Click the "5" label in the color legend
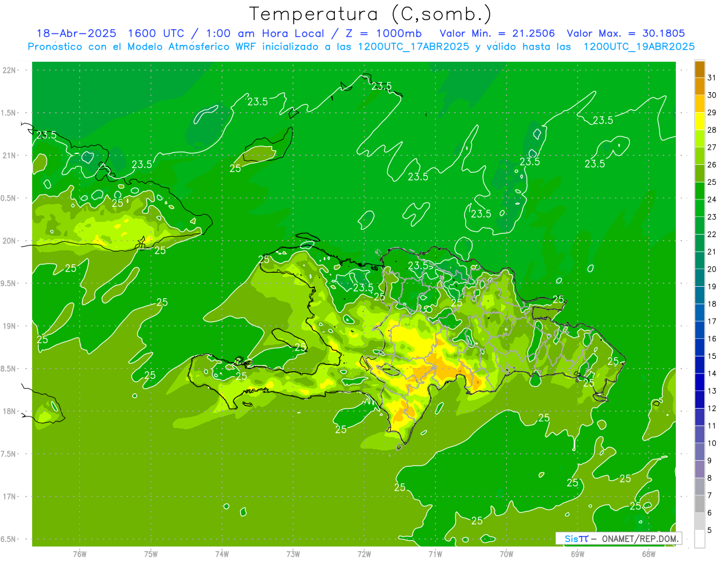728x562 pixels. pos(709,530)
